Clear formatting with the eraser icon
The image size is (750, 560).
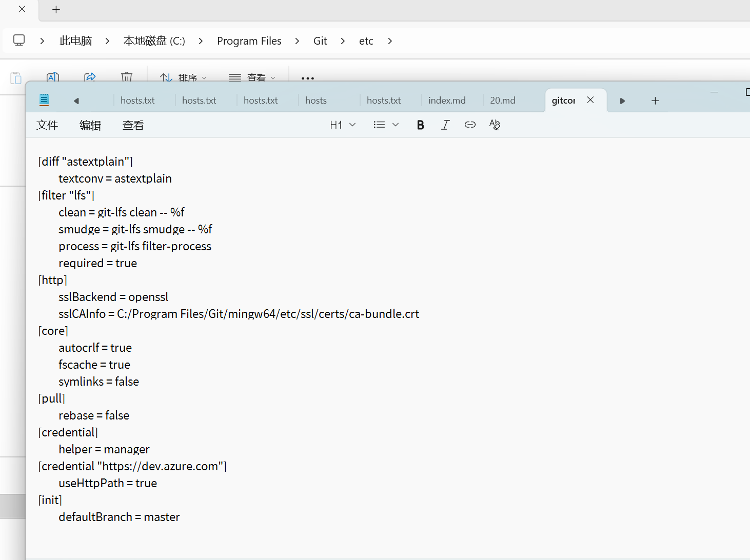[495, 125]
